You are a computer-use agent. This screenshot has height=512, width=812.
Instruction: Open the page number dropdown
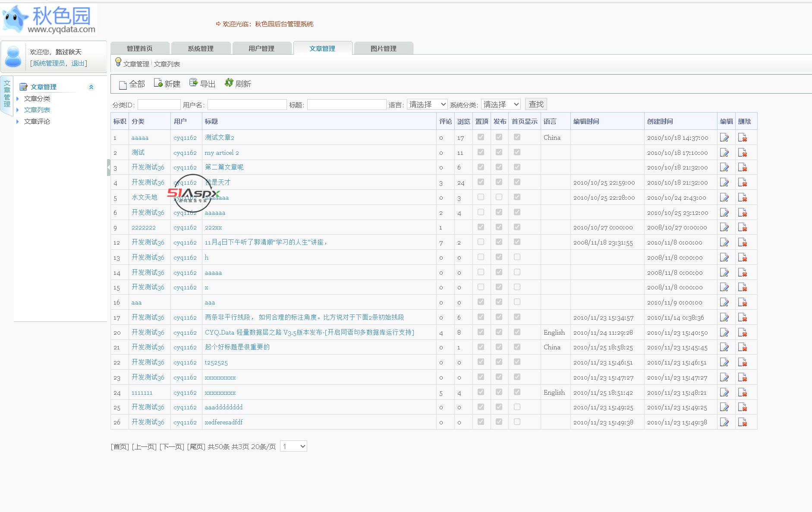[293, 446]
